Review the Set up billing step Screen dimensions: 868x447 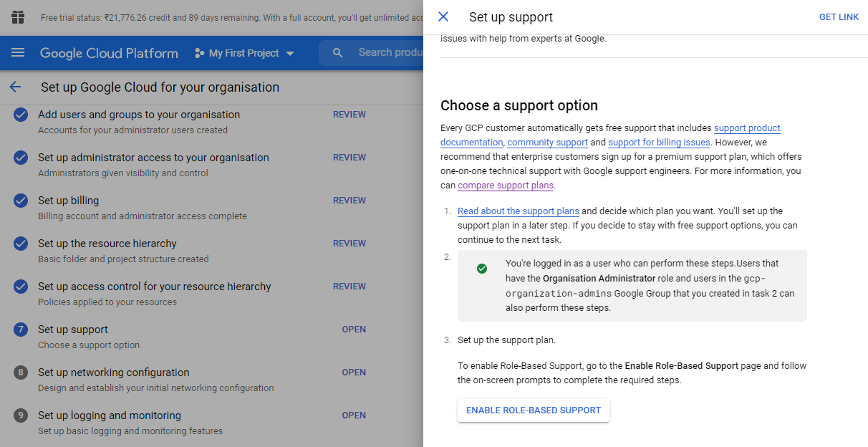349,201
